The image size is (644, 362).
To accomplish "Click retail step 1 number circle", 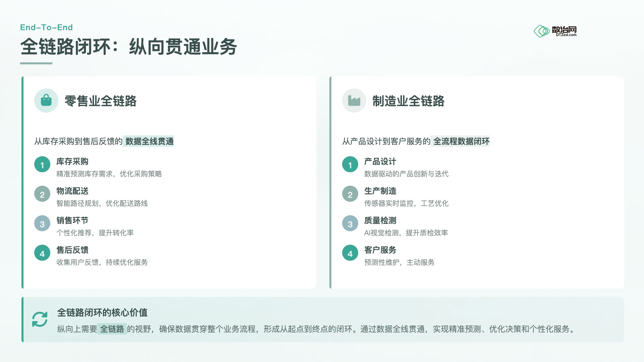I will (x=42, y=165).
